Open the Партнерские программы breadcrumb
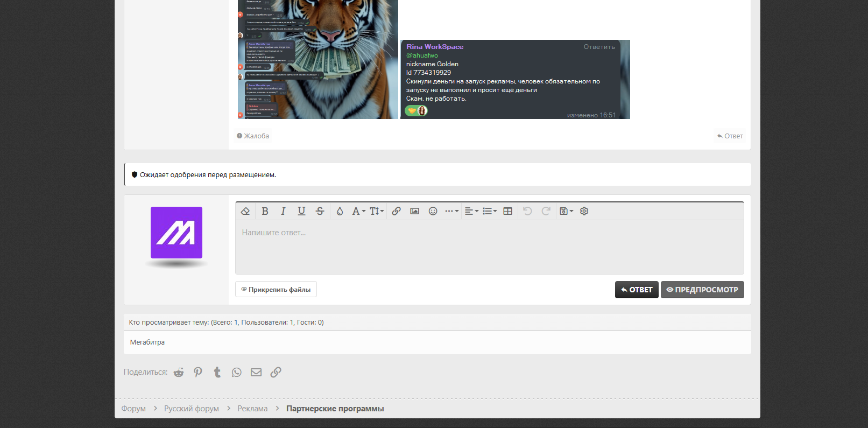Viewport: 868px width, 428px height. click(335, 409)
